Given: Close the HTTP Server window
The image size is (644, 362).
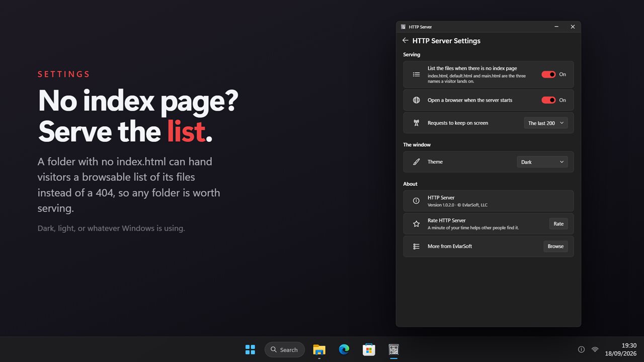Looking at the screenshot, I should coord(573,27).
